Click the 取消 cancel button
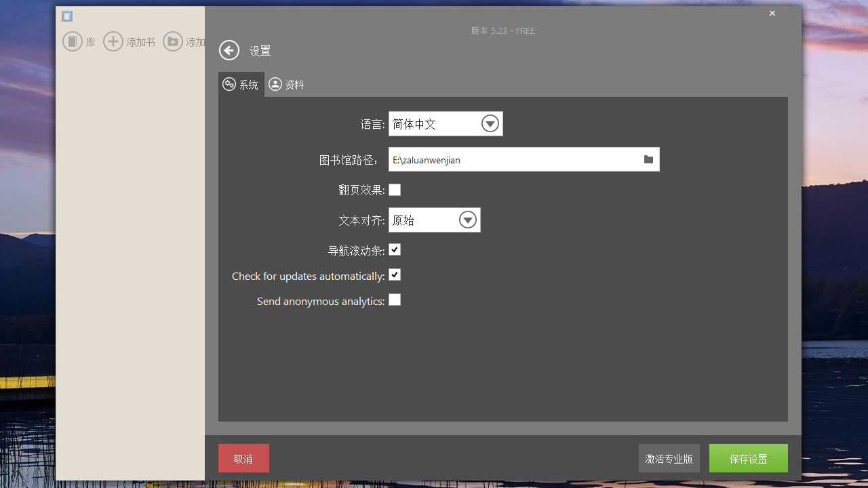 point(243,458)
